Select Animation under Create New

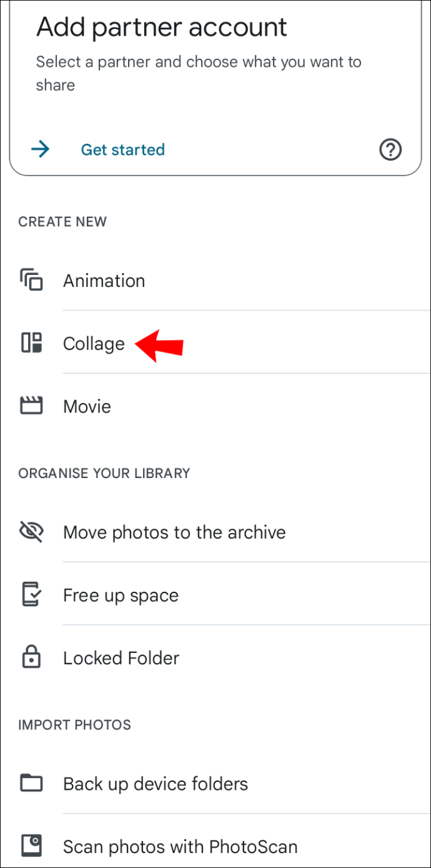(215, 281)
